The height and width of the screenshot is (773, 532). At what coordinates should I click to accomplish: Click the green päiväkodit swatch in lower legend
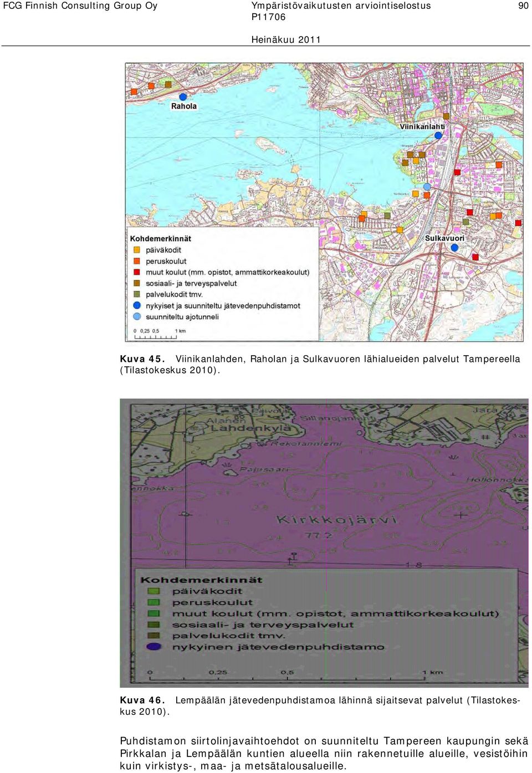154,591
